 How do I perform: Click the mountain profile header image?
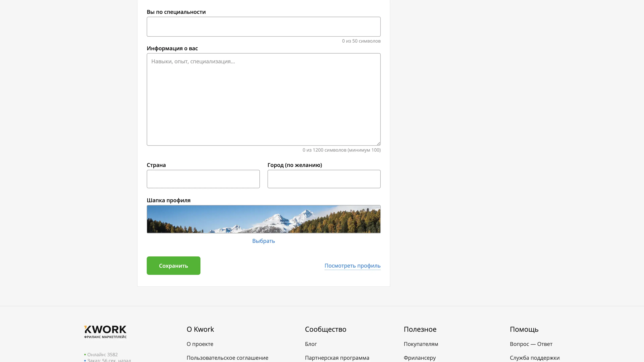pyautogui.click(x=263, y=219)
